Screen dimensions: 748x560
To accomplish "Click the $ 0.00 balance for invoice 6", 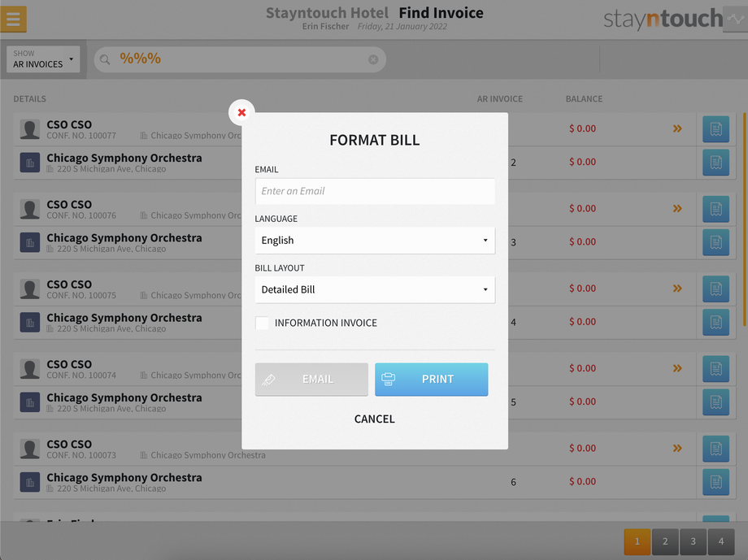I will point(582,482).
